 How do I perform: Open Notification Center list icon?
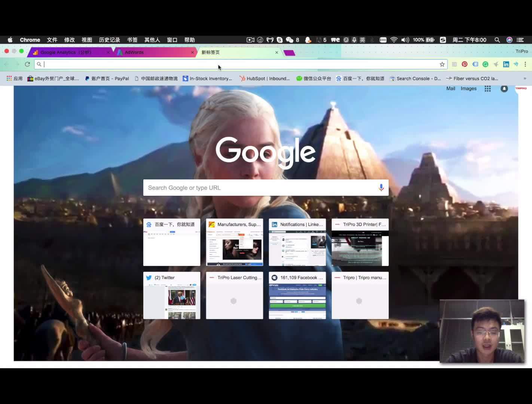coord(520,40)
